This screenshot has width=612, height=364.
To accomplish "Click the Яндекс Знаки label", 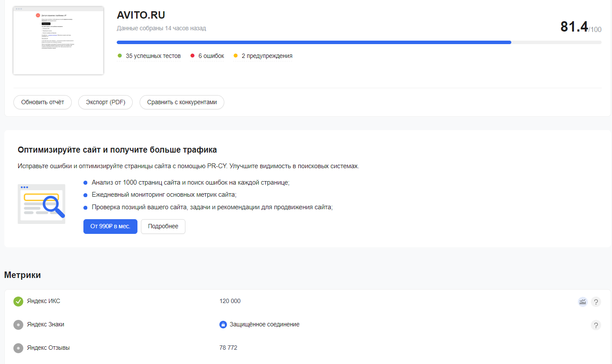I will (45, 325).
